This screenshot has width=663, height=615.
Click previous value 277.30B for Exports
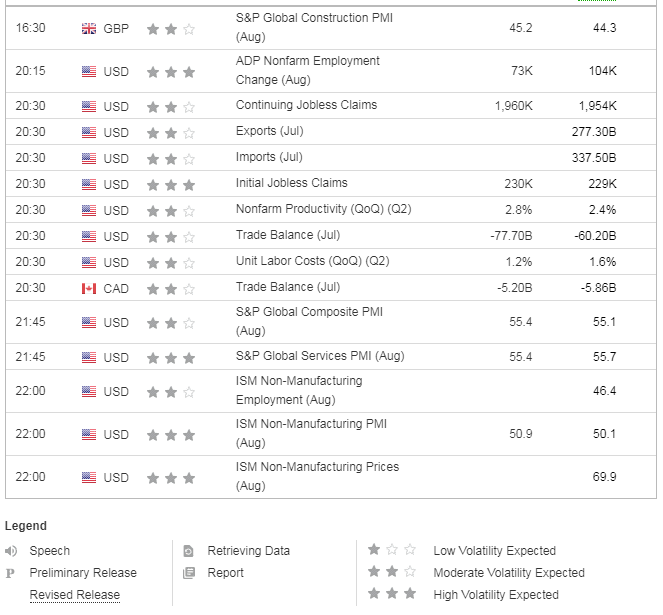[594, 132]
